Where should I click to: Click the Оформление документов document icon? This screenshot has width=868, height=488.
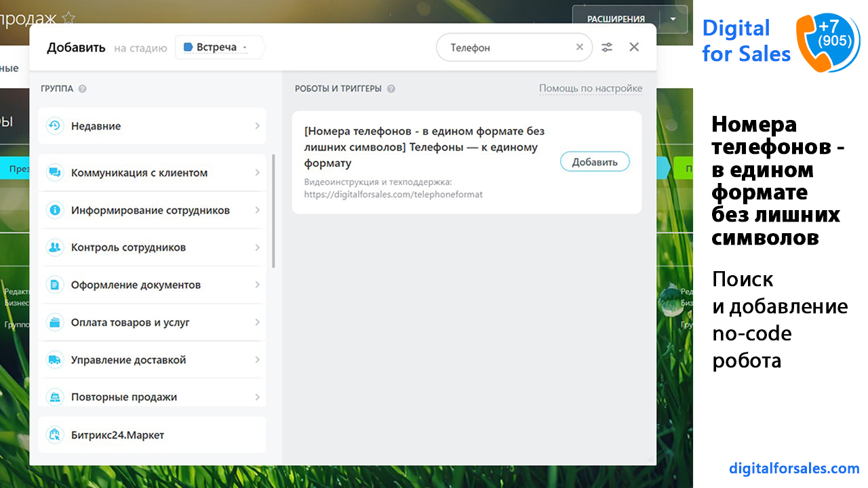[x=54, y=285]
